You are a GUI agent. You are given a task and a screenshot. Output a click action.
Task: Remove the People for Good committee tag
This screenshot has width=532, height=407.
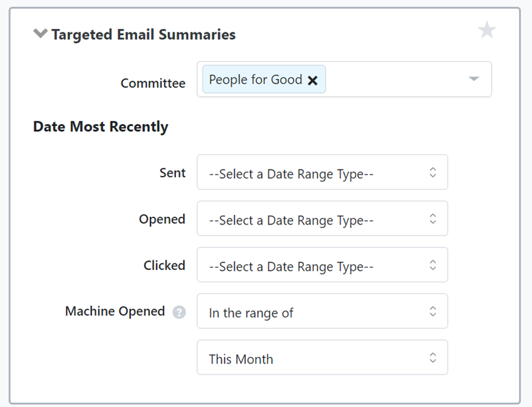pos(313,80)
